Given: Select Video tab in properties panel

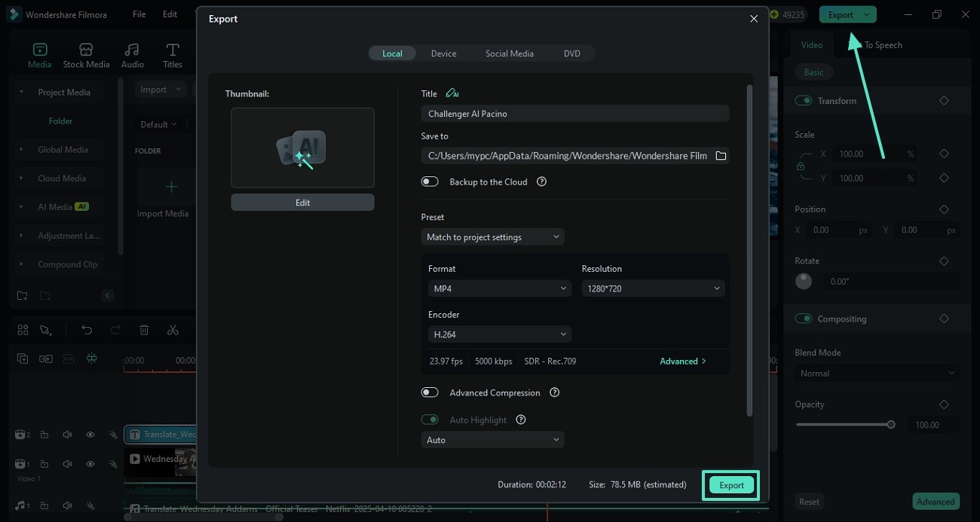Looking at the screenshot, I should pos(812,44).
